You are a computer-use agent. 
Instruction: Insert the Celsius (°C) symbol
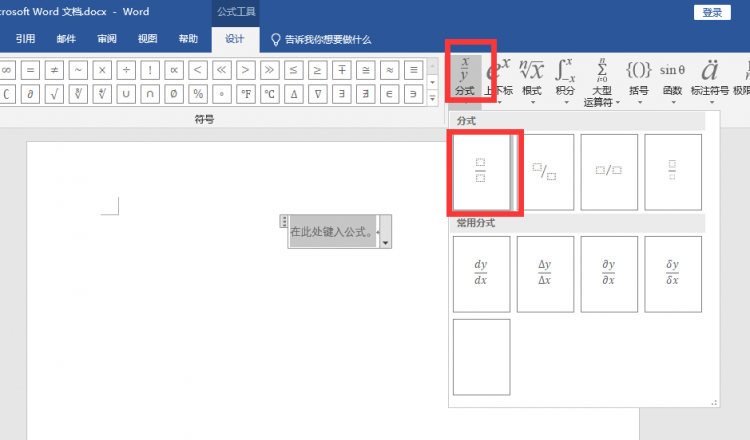269,94
